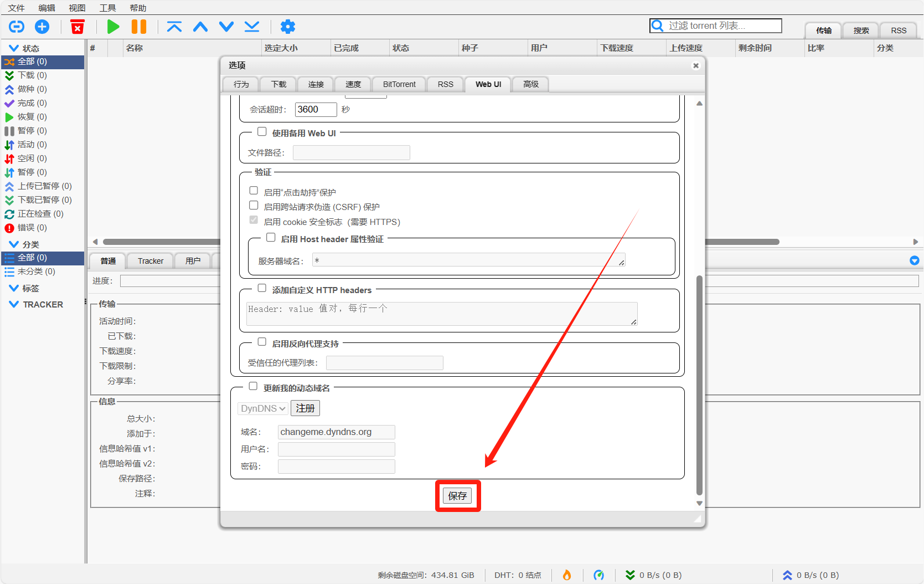The width and height of the screenshot is (924, 584).
Task: Click the alternative speed limits icon
Action: click(598, 575)
